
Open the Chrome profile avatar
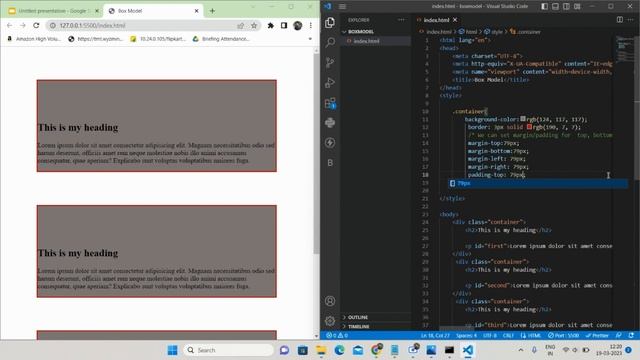(x=297, y=25)
